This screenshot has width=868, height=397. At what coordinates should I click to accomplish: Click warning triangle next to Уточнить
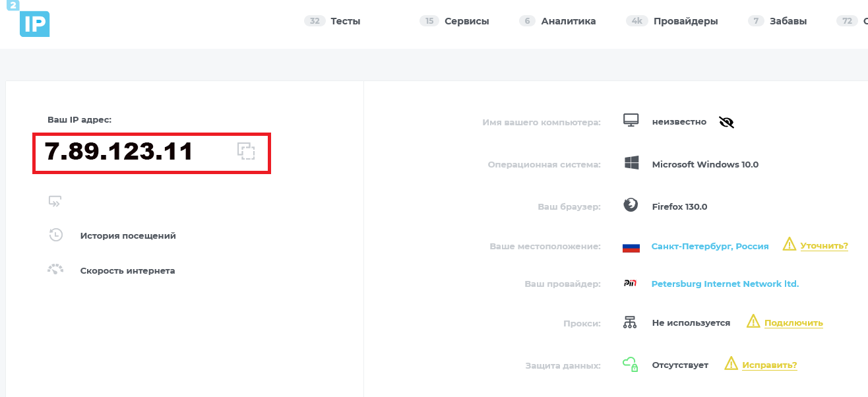click(x=790, y=245)
